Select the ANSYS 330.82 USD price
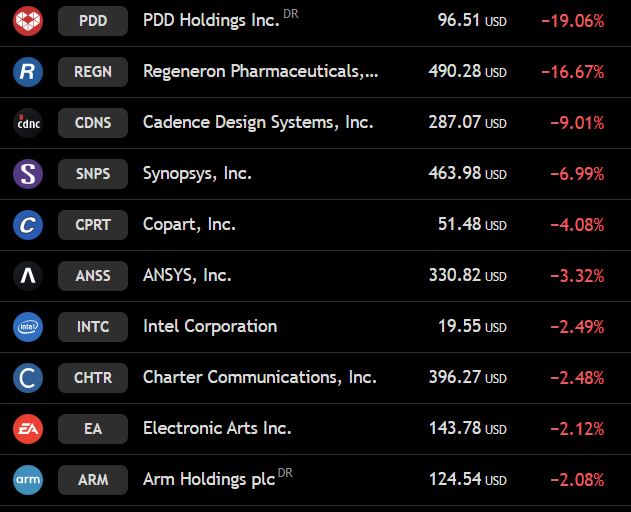The height and width of the screenshot is (512, 631). pos(468,276)
